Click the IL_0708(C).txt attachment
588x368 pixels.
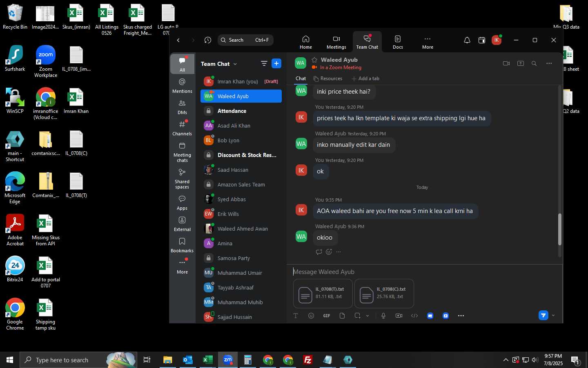384,293
